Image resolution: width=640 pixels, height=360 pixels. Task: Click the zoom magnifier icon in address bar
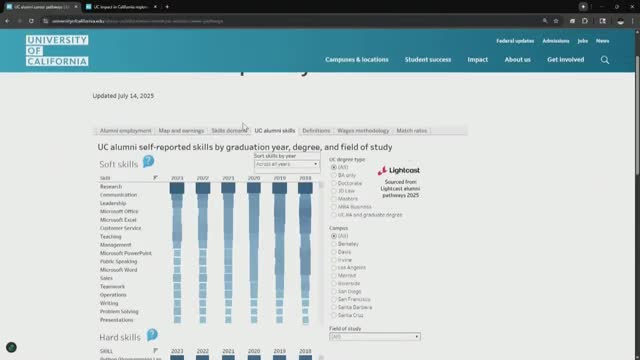[545, 21]
